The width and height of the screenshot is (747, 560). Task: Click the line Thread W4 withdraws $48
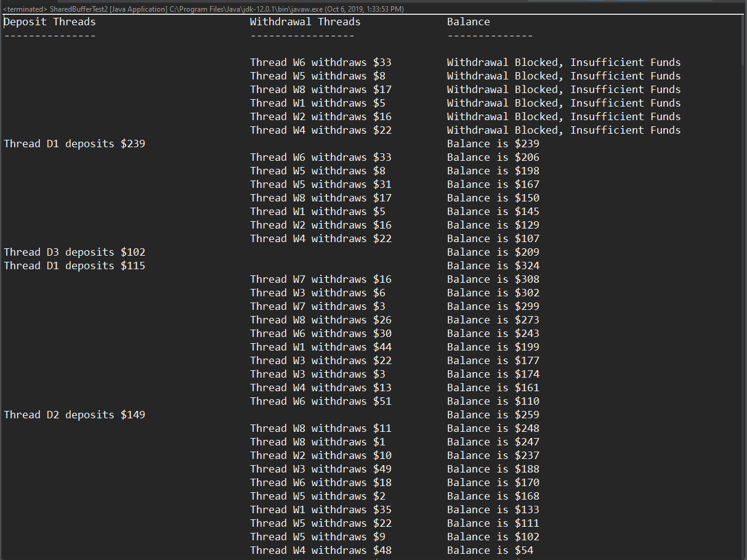pos(320,551)
